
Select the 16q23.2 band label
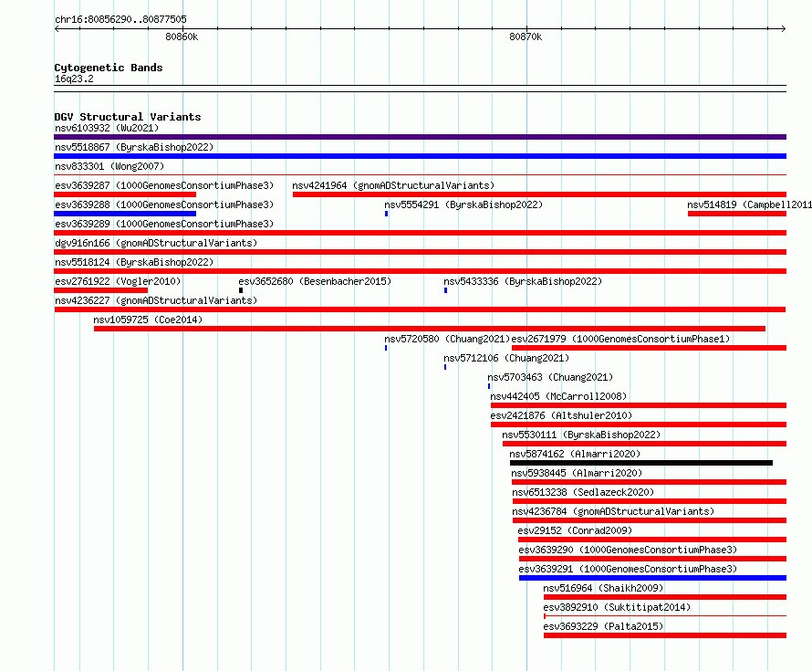tap(74, 79)
